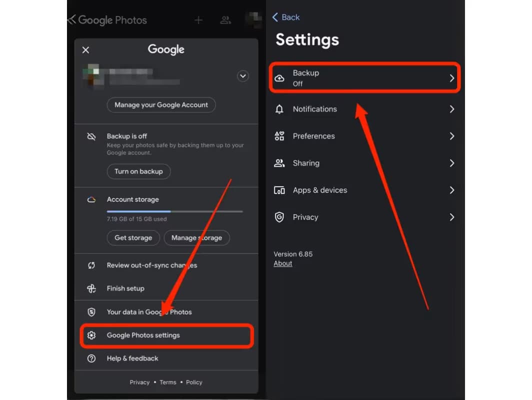532x400 pixels.
Task: Open the Backup row chevron
Action: click(451, 78)
